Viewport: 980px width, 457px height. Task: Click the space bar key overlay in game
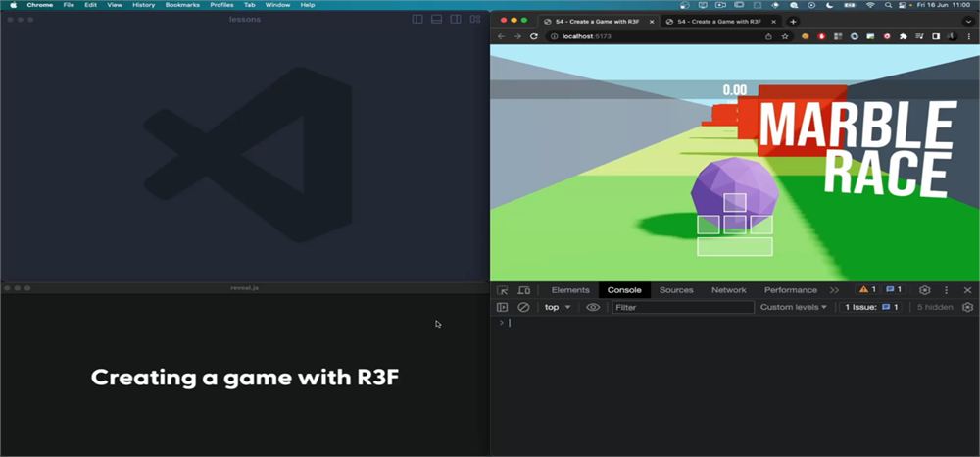(735, 247)
